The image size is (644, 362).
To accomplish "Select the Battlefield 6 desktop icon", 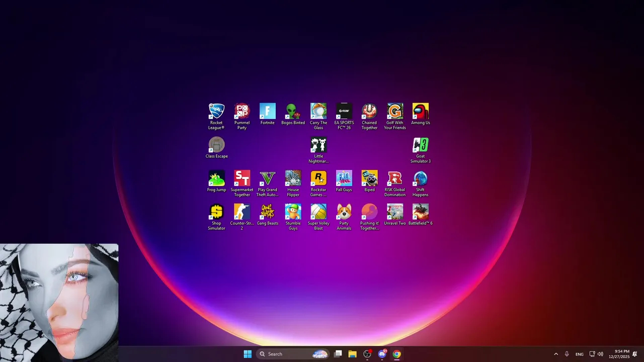I will 421,215.
